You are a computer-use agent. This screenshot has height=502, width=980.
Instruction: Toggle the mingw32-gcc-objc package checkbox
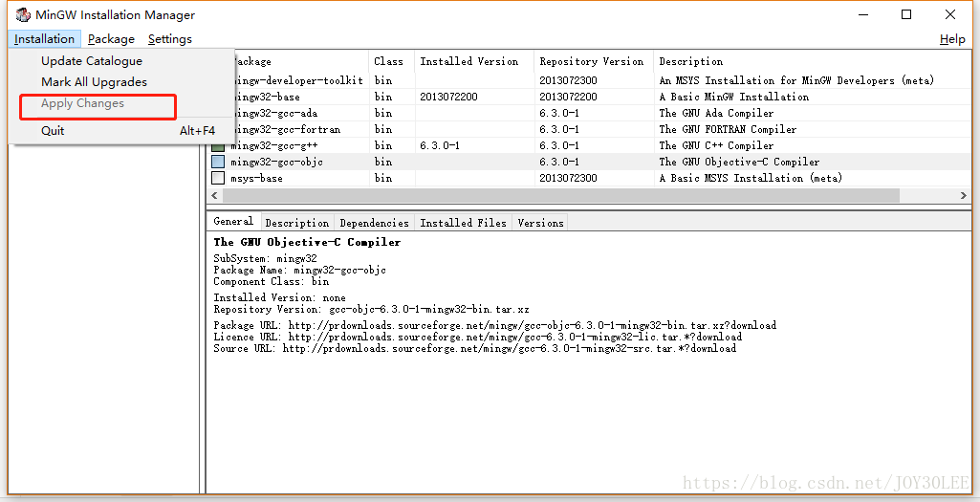pos(217,162)
